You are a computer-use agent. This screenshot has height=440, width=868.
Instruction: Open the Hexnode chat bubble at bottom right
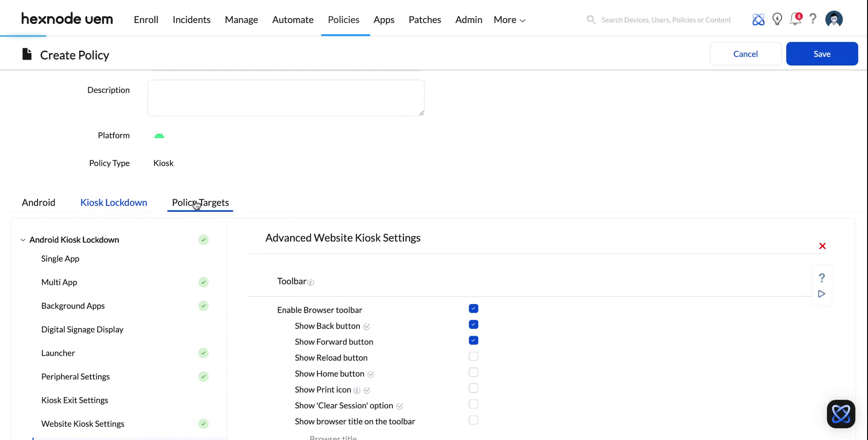[841, 414]
